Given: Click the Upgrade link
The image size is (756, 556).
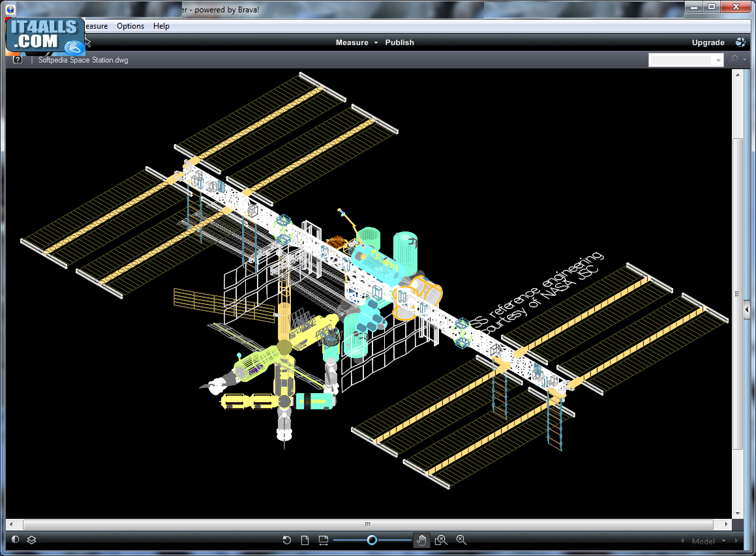Looking at the screenshot, I should 708,42.
